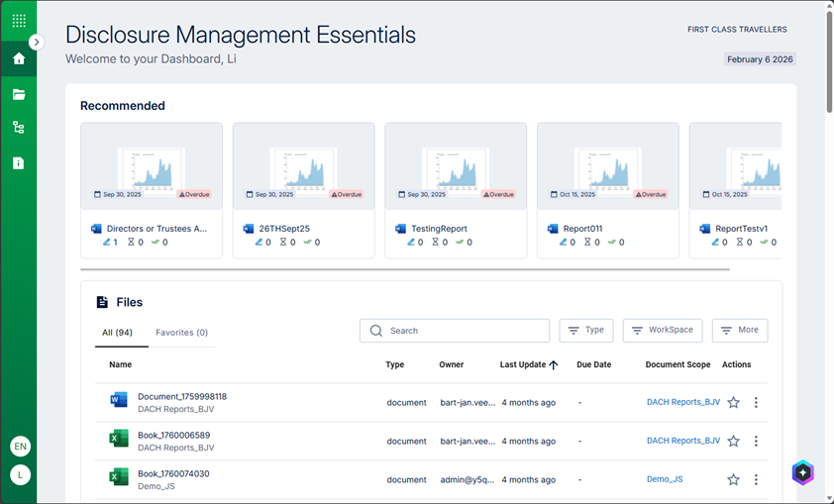Favorite Document_1759998118 with the star
The height and width of the screenshot is (504, 834).
(x=734, y=402)
